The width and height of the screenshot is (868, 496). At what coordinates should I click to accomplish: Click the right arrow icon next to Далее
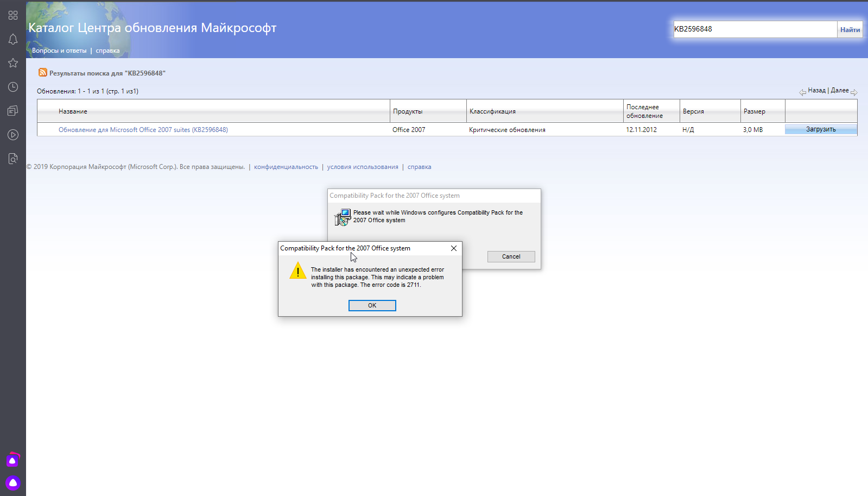(854, 92)
